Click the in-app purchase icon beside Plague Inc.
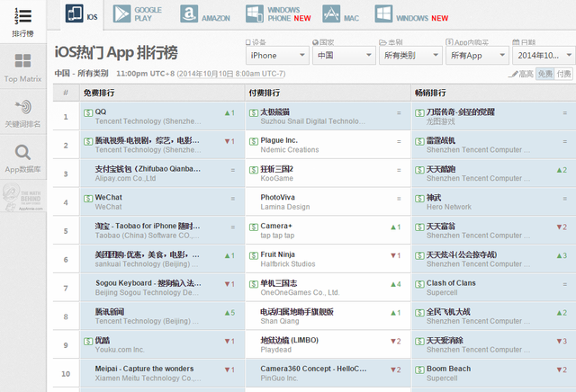This screenshot has width=576, height=392. [254, 141]
